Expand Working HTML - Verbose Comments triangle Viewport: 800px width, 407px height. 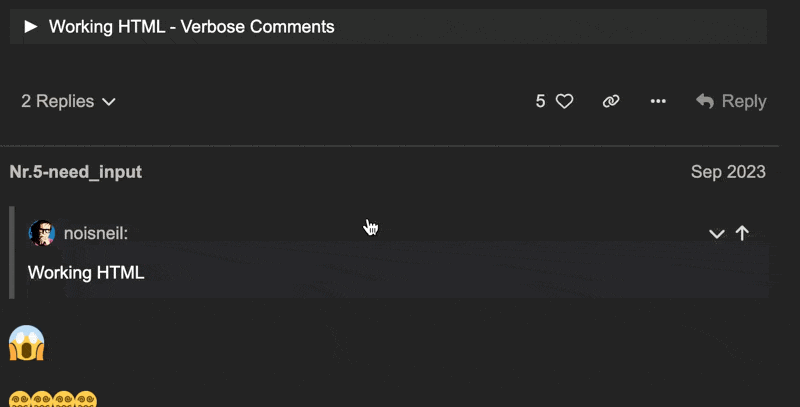31,26
